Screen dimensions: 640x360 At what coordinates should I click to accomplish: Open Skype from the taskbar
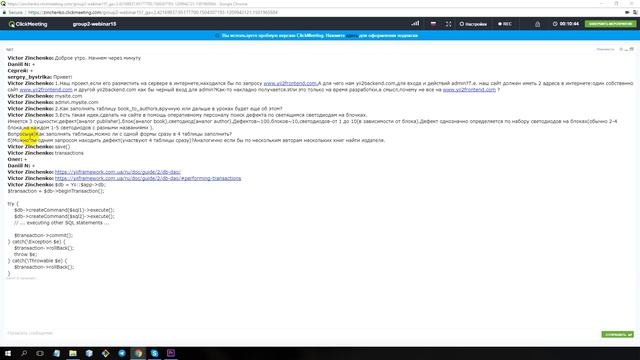click(x=154, y=353)
